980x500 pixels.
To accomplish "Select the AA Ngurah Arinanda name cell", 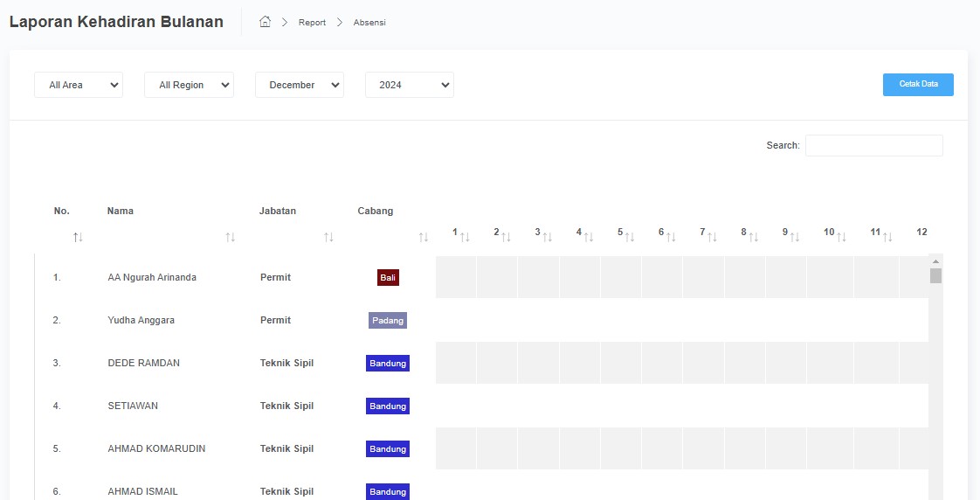I will (x=152, y=277).
